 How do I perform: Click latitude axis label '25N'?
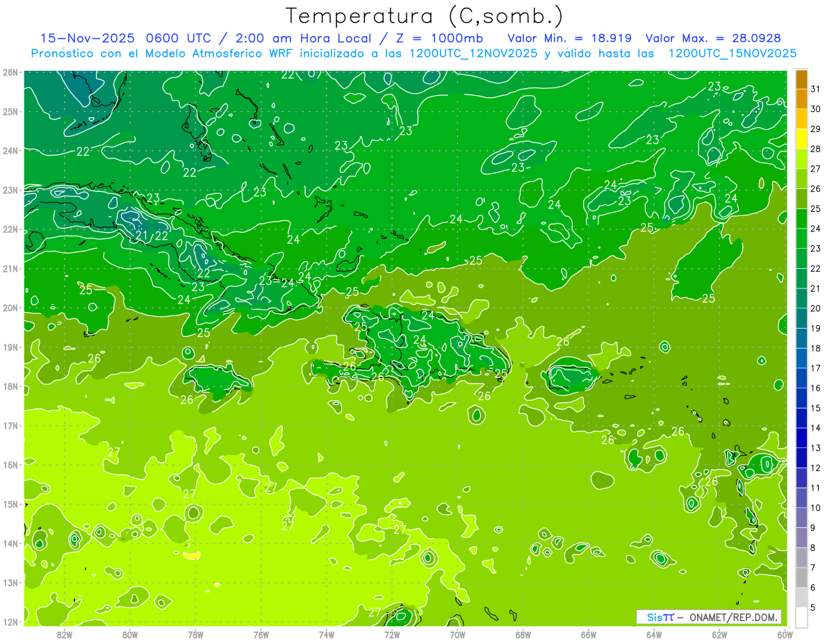click(x=10, y=111)
